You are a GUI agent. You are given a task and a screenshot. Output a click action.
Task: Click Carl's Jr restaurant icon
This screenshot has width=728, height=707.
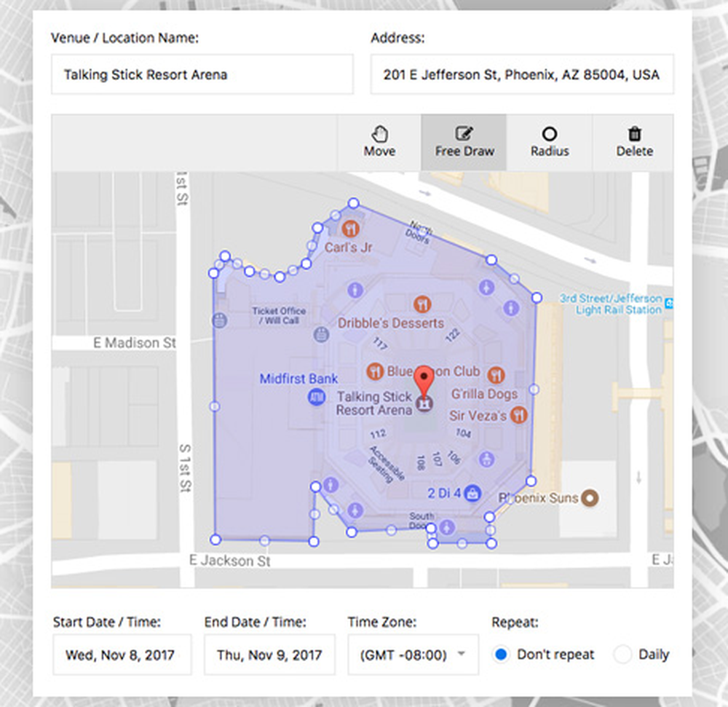point(350,229)
